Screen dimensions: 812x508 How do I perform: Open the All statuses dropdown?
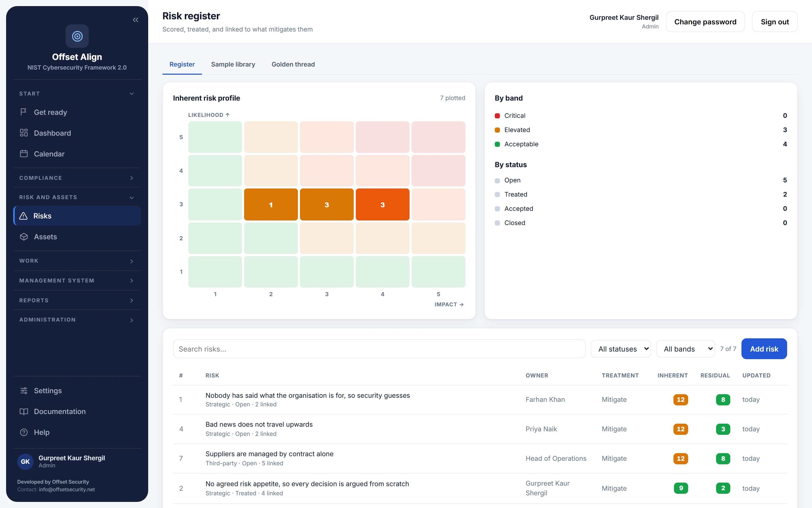point(621,349)
